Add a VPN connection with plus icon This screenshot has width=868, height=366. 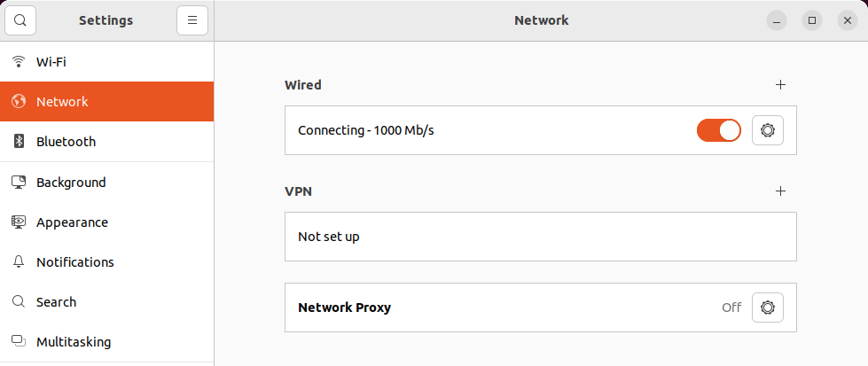tap(780, 191)
